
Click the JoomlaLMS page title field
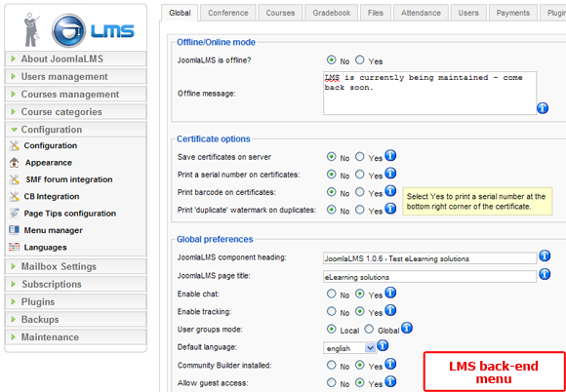(429, 277)
